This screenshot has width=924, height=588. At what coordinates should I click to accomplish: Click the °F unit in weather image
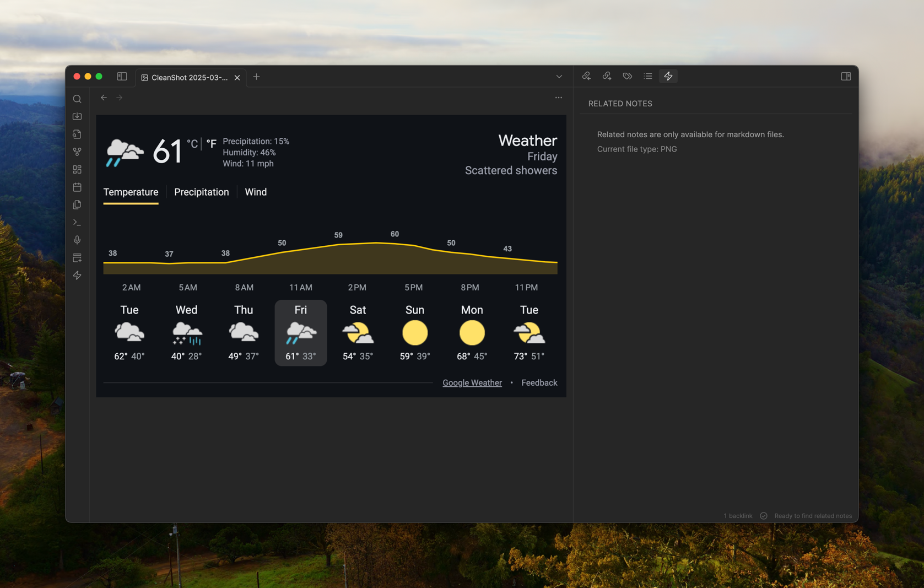[212, 144]
